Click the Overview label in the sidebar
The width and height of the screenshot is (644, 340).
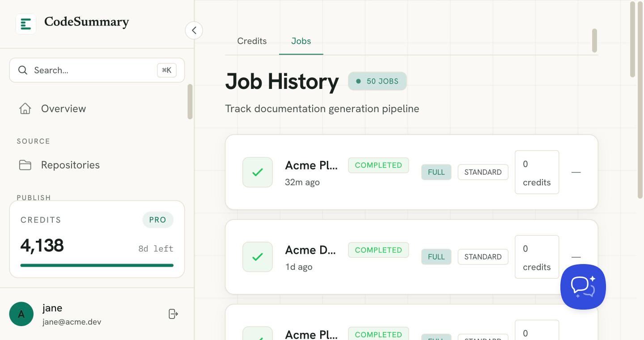pos(64,109)
